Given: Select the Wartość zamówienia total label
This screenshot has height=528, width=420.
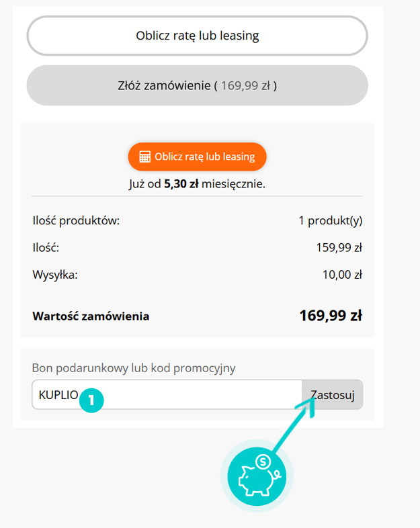Looking at the screenshot, I should (91, 316).
